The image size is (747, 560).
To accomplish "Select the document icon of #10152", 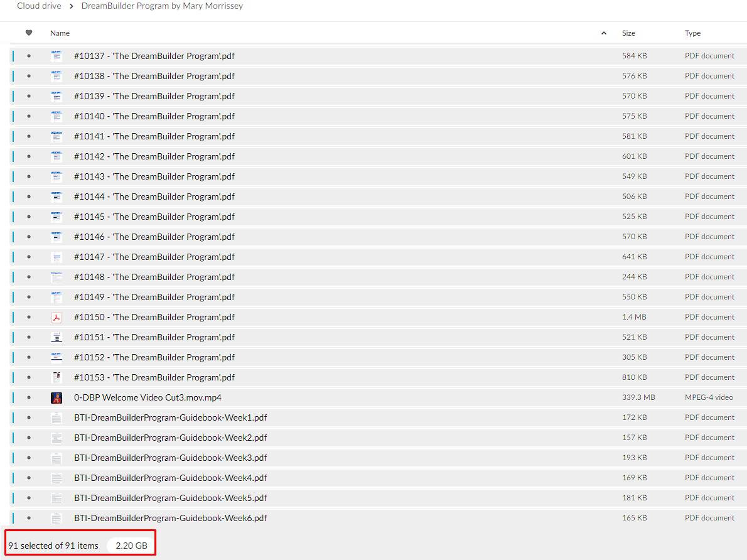I will click(56, 357).
